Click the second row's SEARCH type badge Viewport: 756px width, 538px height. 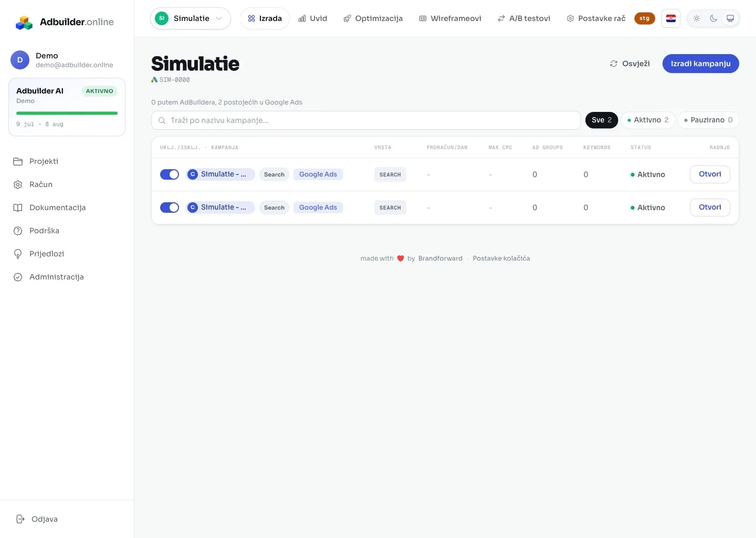[390, 208]
